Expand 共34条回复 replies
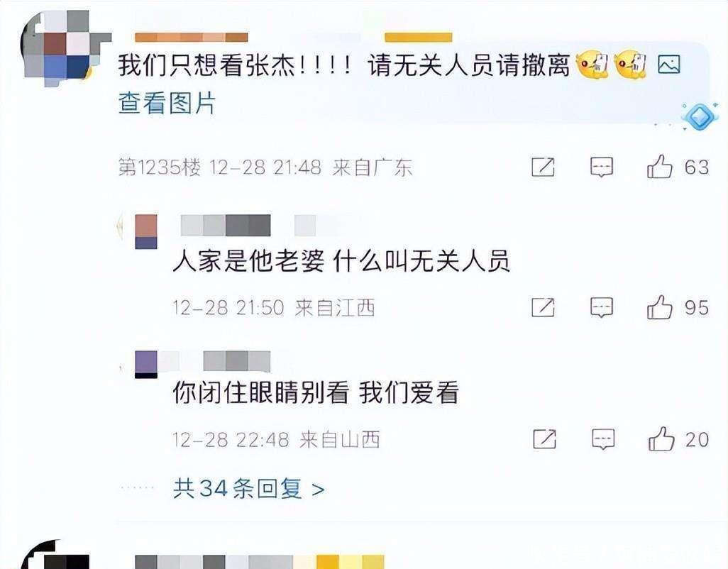Image resolution: width=728 pixels, height=569 pixels. point(248,489)
